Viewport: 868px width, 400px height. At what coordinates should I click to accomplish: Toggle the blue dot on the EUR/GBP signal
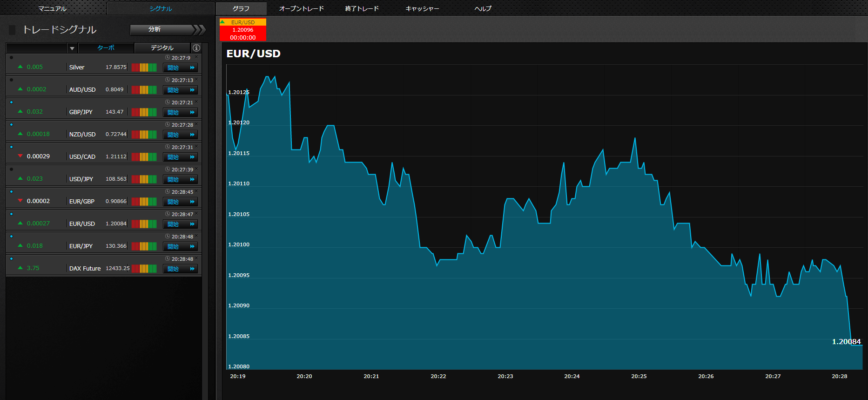(11, 192)
